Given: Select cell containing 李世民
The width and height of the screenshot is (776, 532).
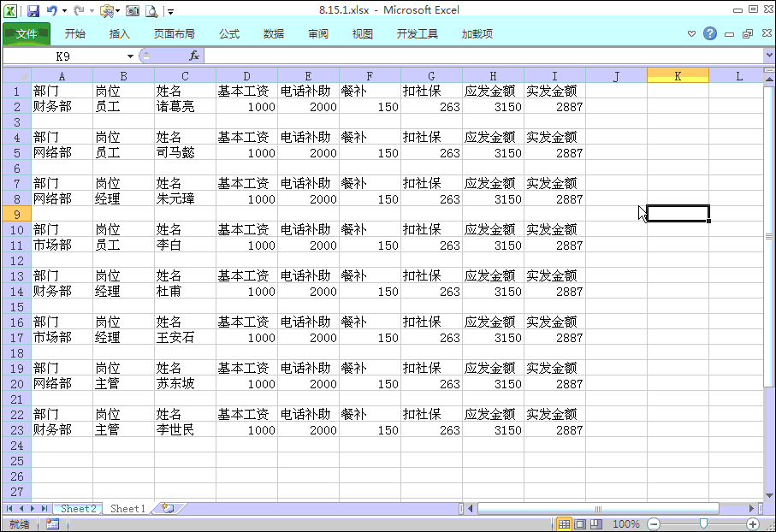Looking at the screenshot, I should coord(185,430).
